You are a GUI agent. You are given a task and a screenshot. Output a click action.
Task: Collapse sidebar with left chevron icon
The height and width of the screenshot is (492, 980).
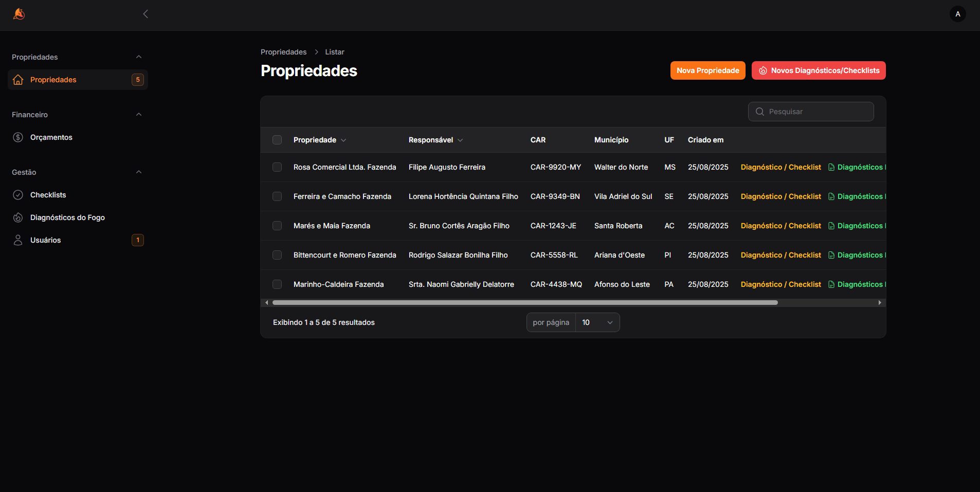pyautogui.click(x=146, y=14)
